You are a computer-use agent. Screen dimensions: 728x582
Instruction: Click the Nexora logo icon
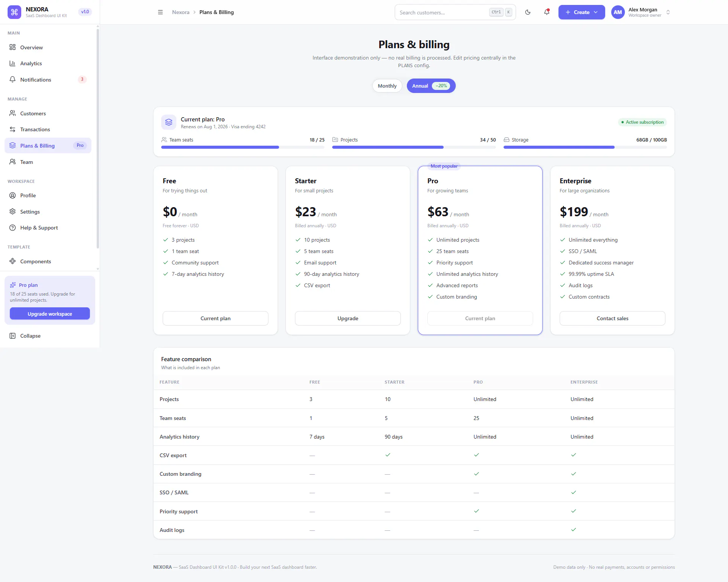14,12
